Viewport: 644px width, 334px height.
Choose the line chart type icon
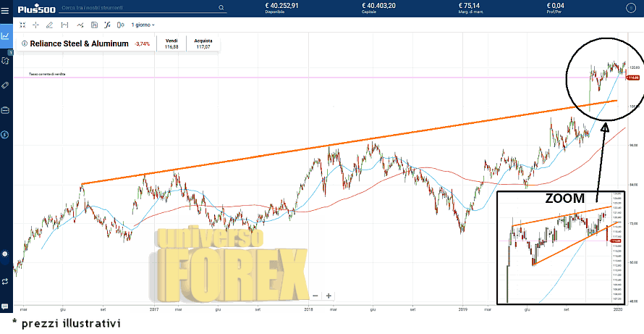80,25
